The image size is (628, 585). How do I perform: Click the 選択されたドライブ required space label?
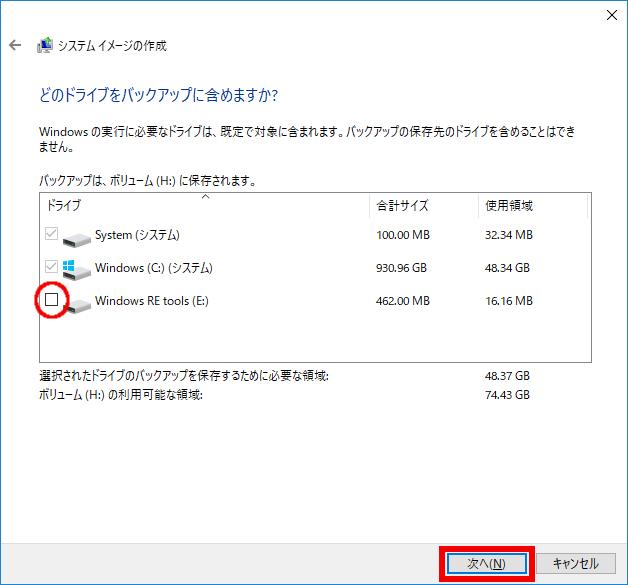(x=184, y=376)
